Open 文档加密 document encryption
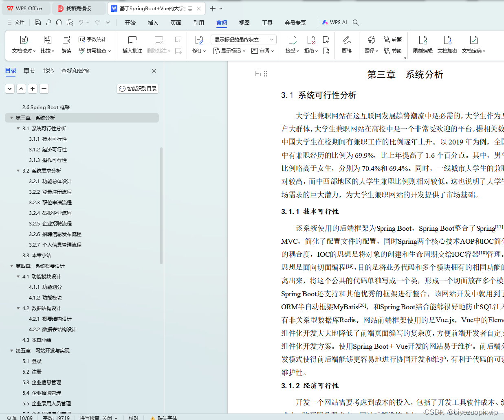The image size is (504, 420). pos(447,45)
